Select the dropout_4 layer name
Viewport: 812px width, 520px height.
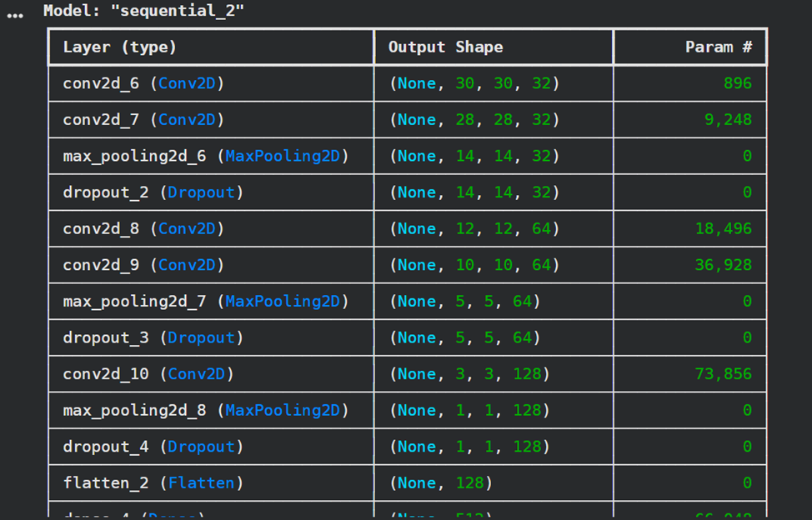[x=106, y=447]
